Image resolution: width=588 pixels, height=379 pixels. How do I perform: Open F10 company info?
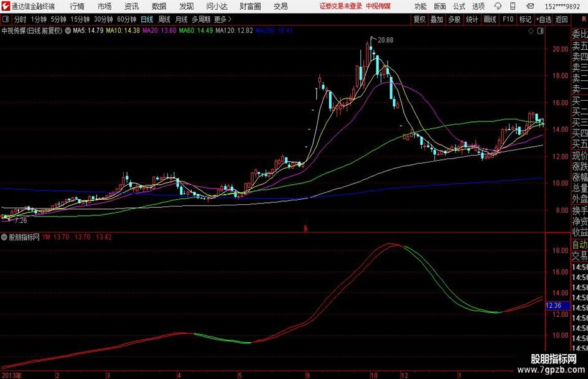point(508,19)
